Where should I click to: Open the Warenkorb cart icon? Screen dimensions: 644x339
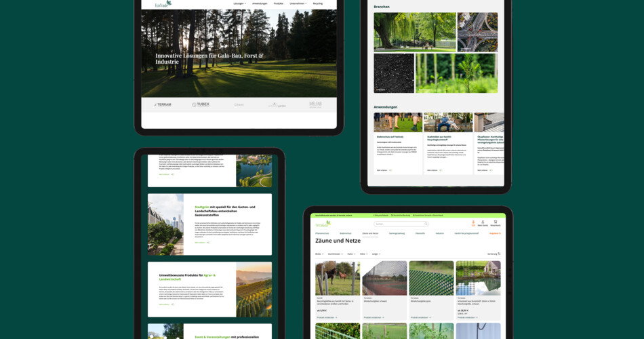496,223
